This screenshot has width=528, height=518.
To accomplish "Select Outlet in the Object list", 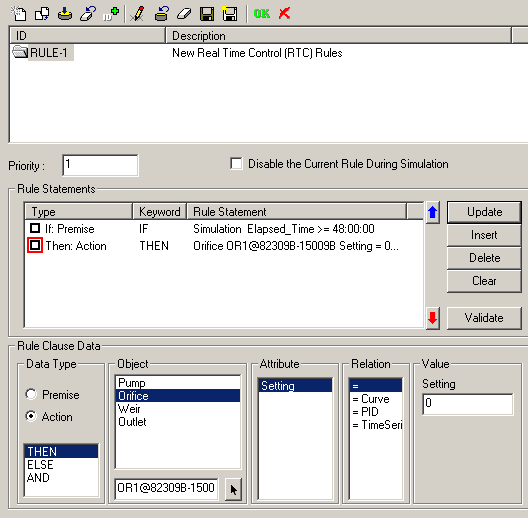I will 178,422.
